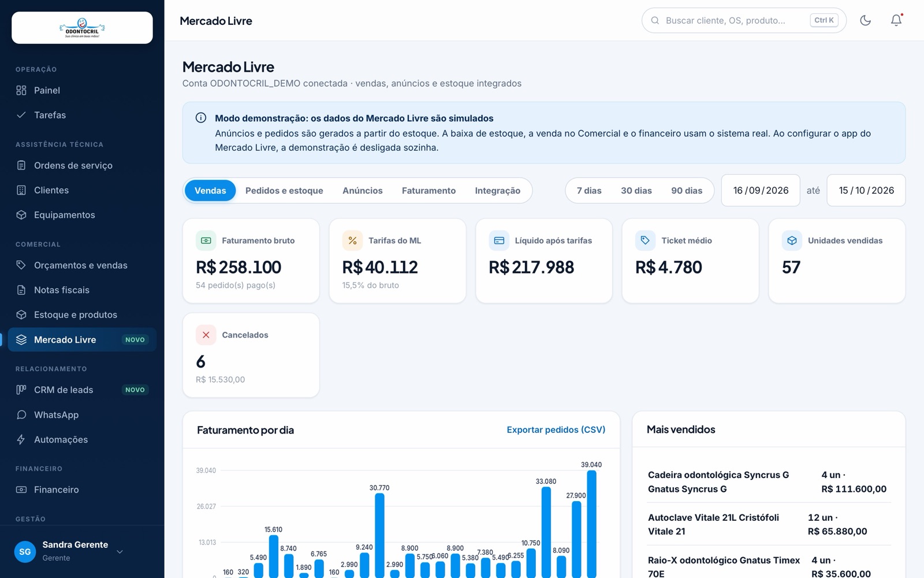Screen dimensions: 924x578
Task: Open Notas fiscais page
Action: coord(82,290)
